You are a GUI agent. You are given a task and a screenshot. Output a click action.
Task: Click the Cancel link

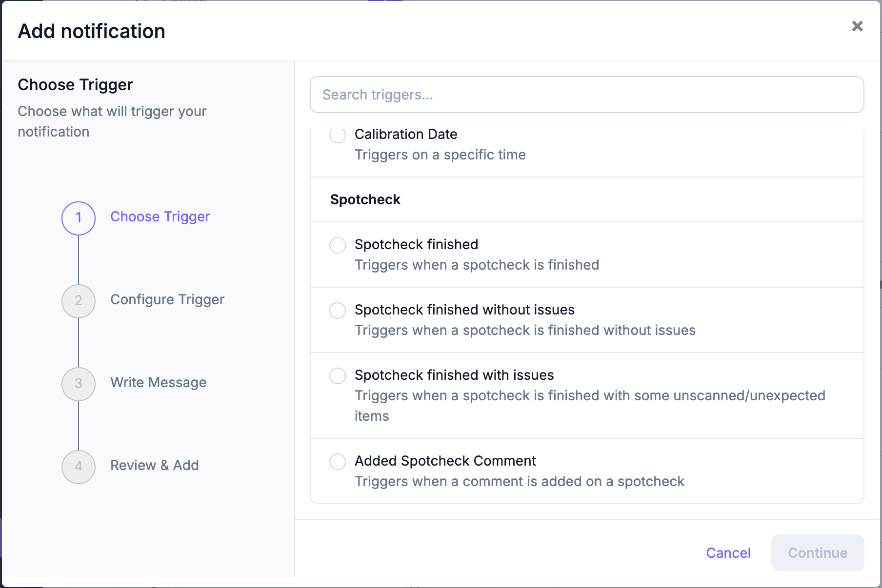coord(728,553)
